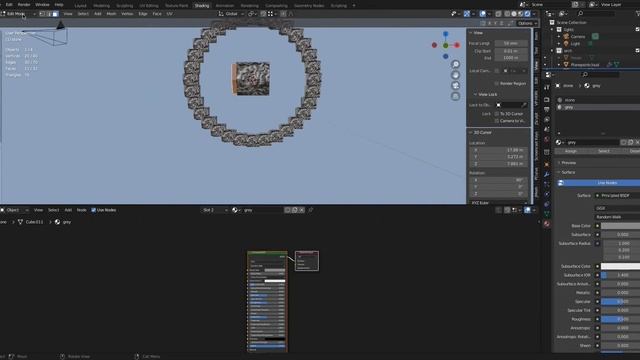Click the blue Z axis gizmo handle
Image resolution: width=640 pixels, height=360 pixels.
[x=446, y=34]
